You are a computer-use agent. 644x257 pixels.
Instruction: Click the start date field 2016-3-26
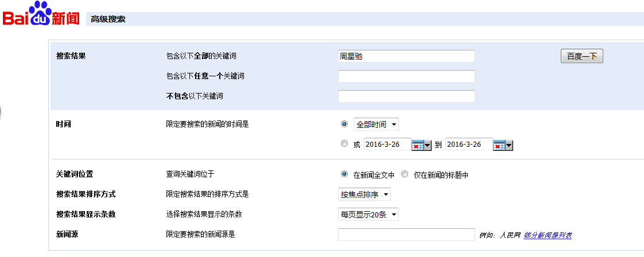pos(387,144)
